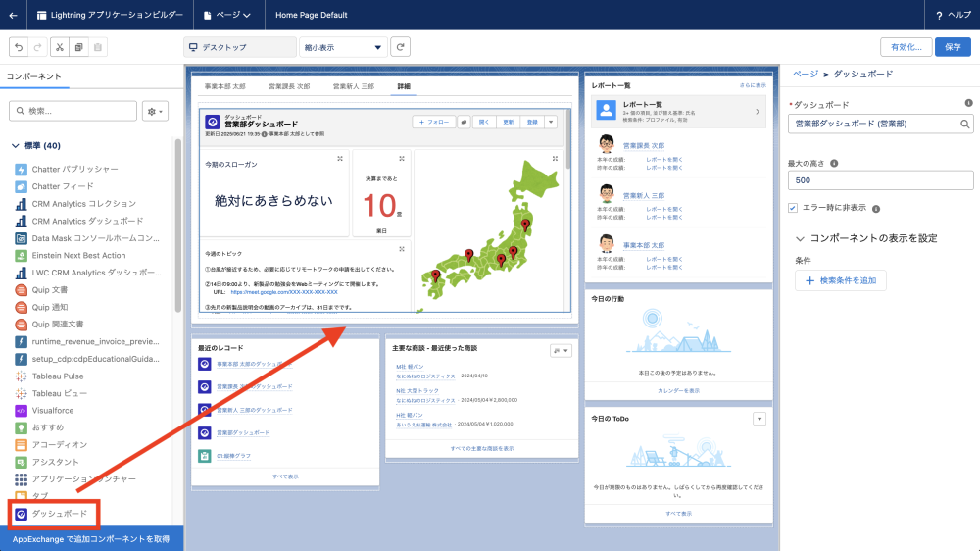Viewport: 980px width, 551px height.
Task: Click the ダッシュボード lookup field
Action: [x=880, y=124]
